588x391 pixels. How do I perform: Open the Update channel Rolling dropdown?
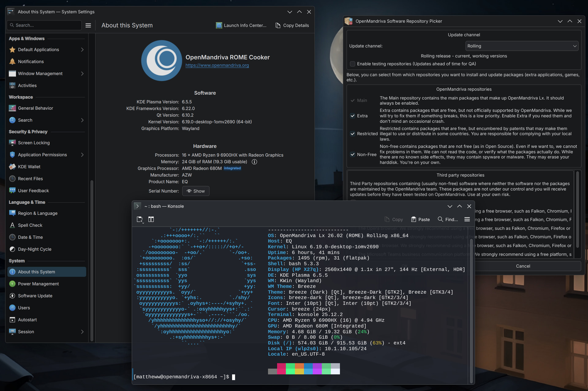(522, 46)
